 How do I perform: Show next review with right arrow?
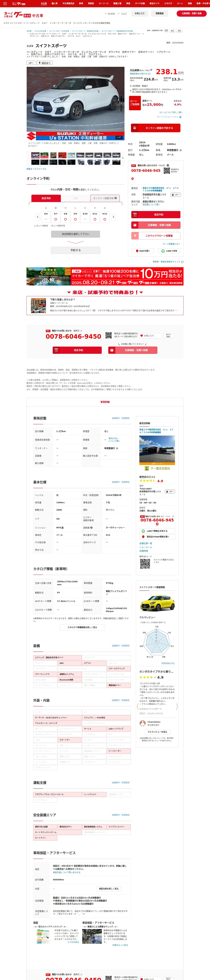click(177, 706)
